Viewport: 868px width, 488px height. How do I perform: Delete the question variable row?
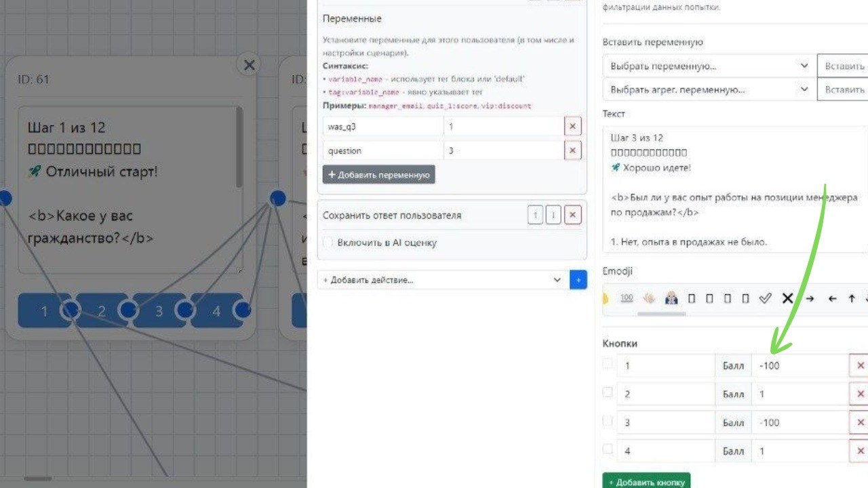(x=572, y=150)
